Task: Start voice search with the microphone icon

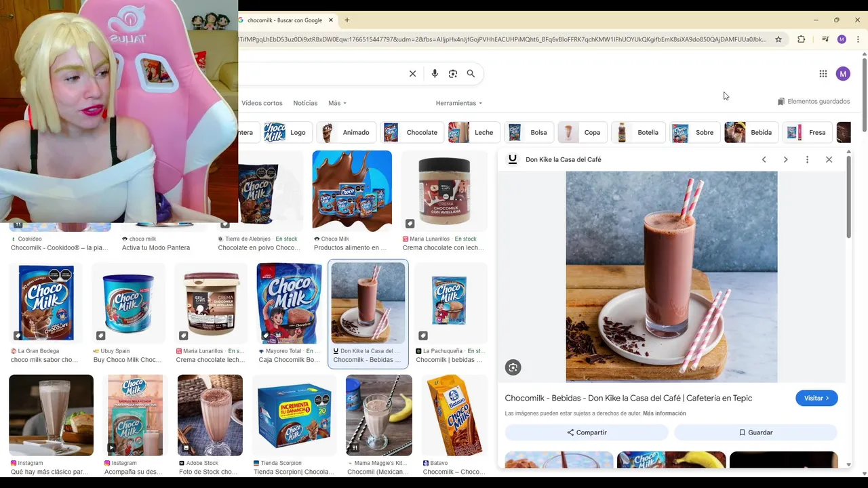Action: [x=435, y=74]
